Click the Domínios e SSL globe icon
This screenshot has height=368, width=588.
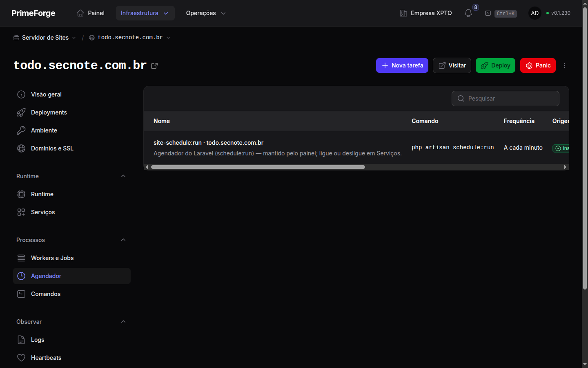coord(21,148)
